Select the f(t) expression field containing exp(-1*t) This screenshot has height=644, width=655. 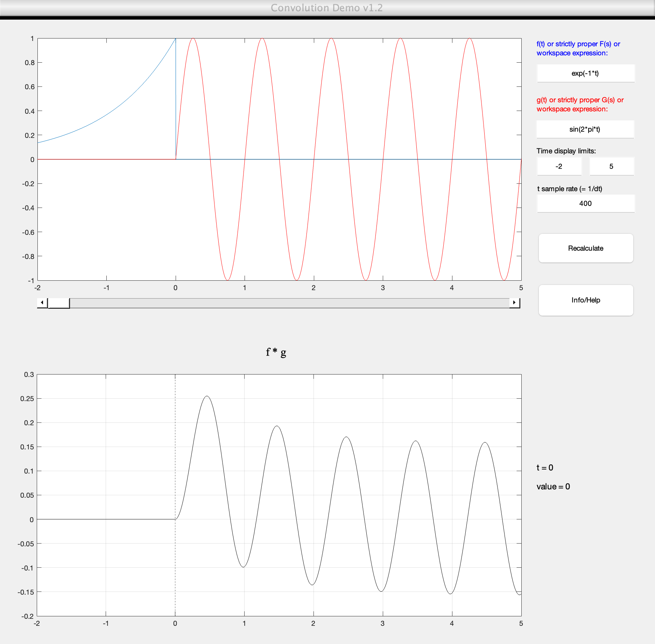(585, 73)
